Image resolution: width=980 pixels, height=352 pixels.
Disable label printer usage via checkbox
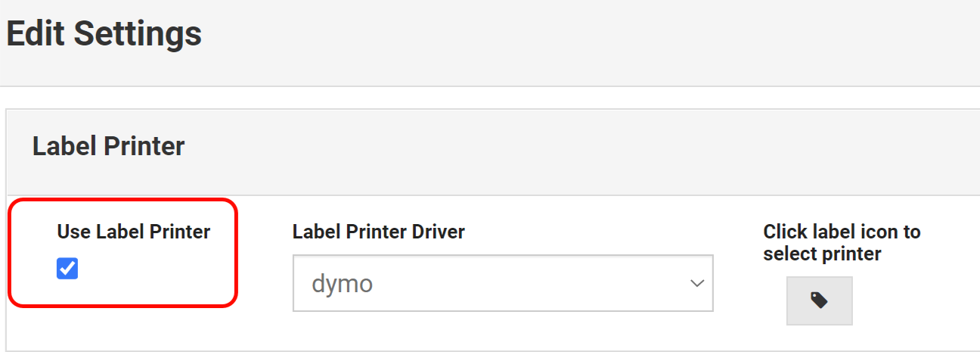point(67,268)
